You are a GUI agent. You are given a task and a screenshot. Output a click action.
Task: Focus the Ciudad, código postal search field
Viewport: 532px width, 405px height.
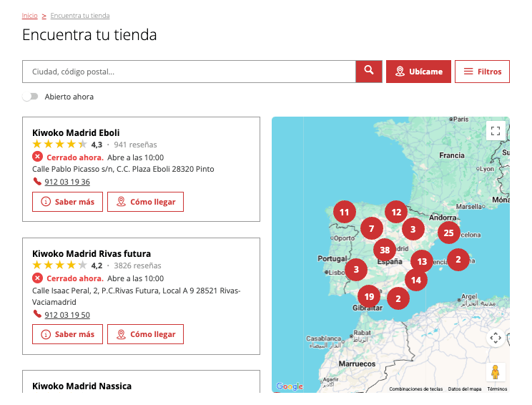[189, 72]
